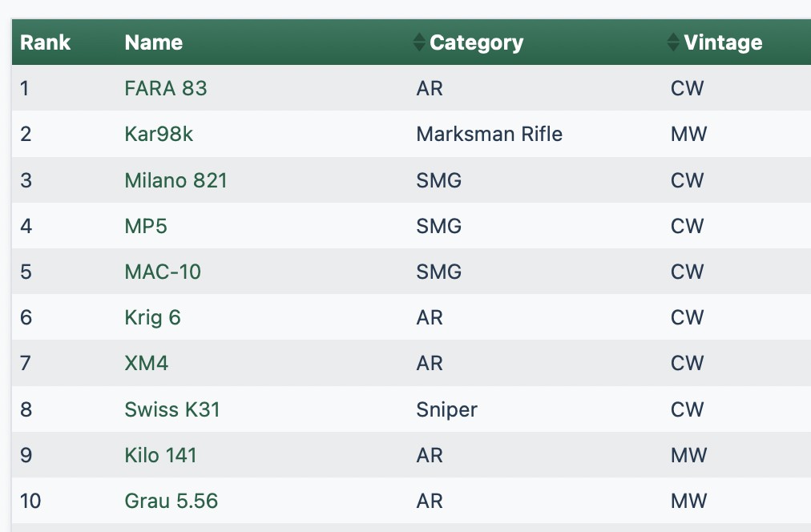Select the Grau 5.56 link
811x532 pixels.
[171, 502]
